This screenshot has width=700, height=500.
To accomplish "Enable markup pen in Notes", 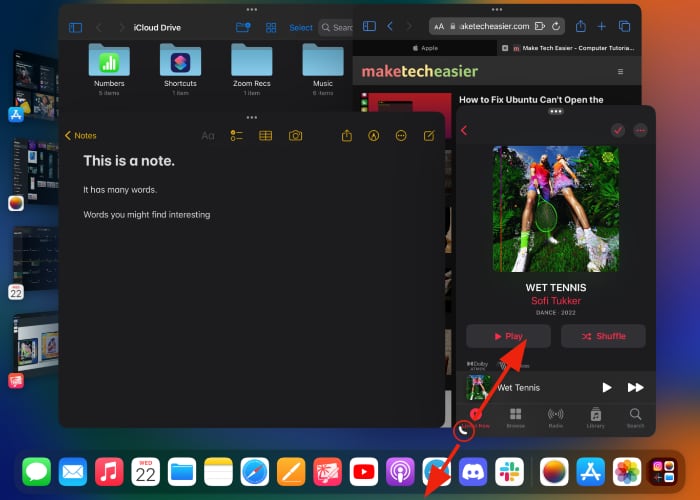I will point(374,136).
